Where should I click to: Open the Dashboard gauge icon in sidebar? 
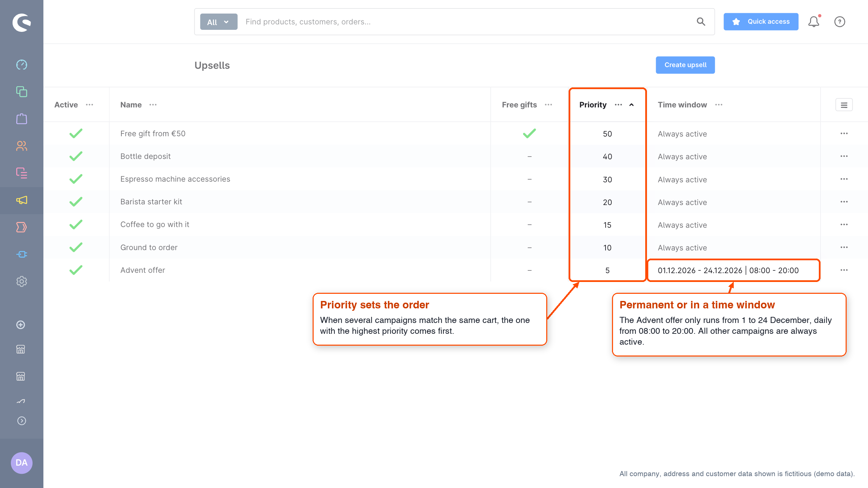[22, 64]
